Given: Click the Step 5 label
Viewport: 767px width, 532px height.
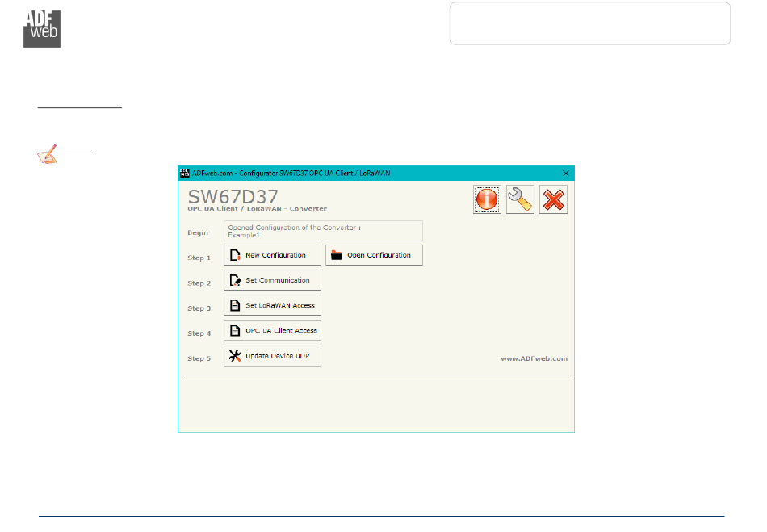Looking at the screenshot, I should [x=199, y=358].
